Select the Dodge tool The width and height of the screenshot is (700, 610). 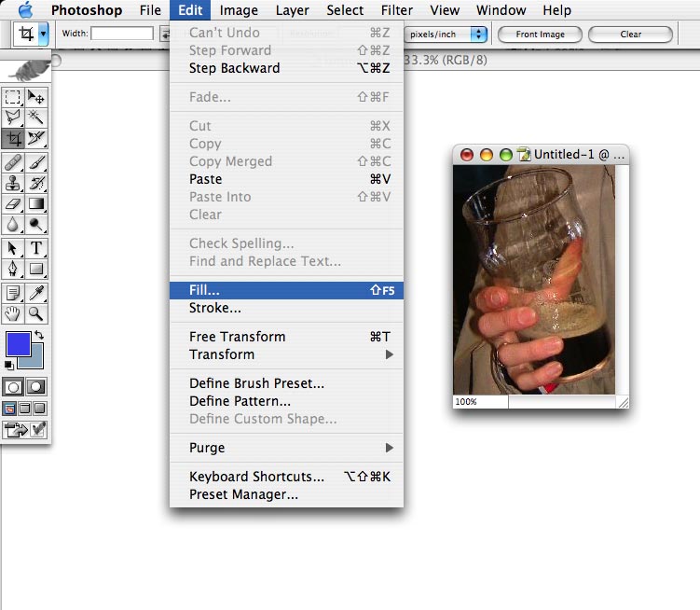(x=36, y=225)
